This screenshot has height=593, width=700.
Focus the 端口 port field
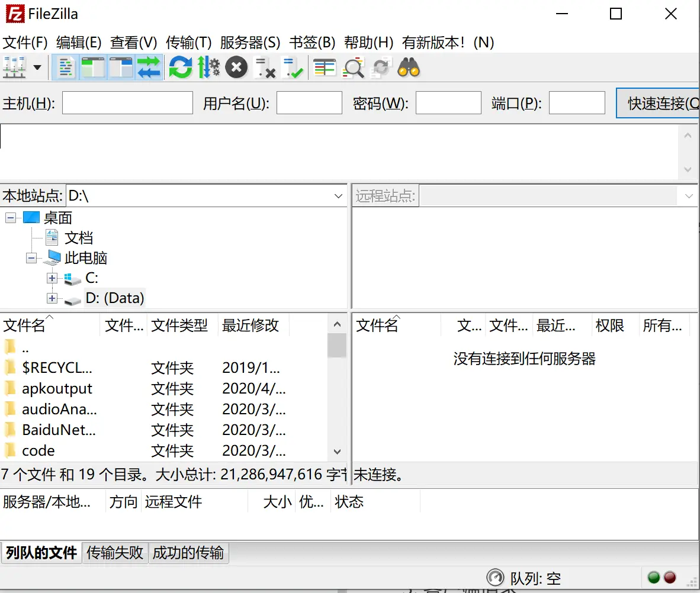577,102
